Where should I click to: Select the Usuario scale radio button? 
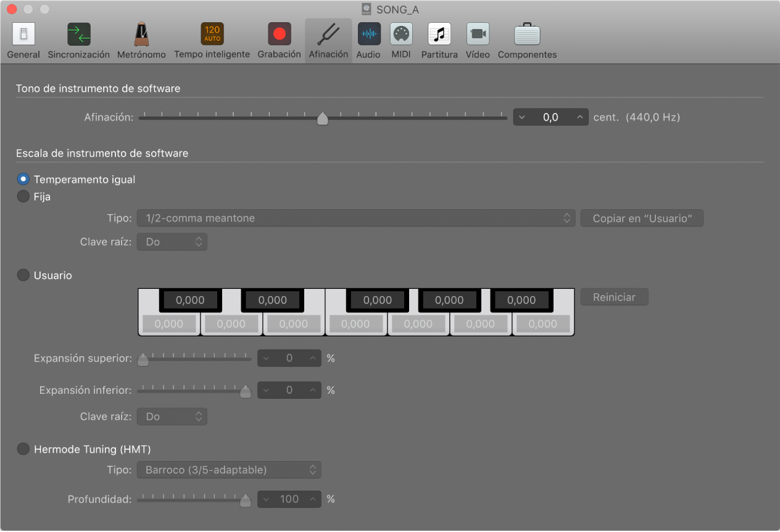(23, 275)
